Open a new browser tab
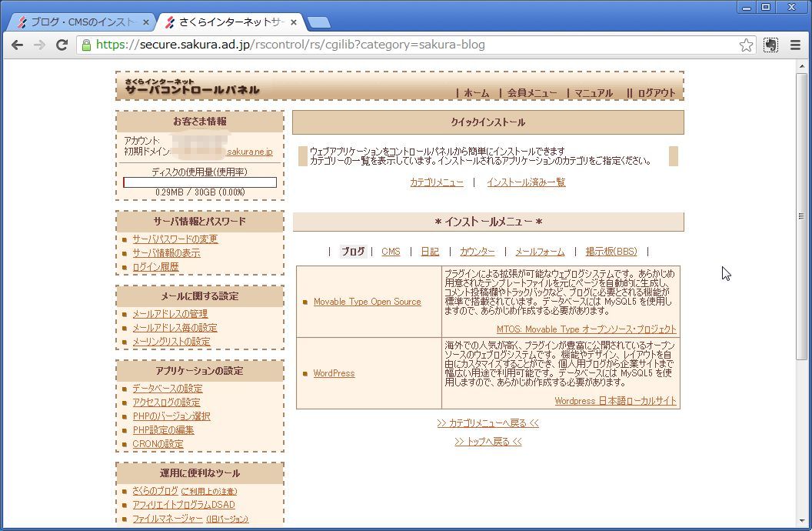The width and height of the screenshot is (812, 531). tap(318, 22)
